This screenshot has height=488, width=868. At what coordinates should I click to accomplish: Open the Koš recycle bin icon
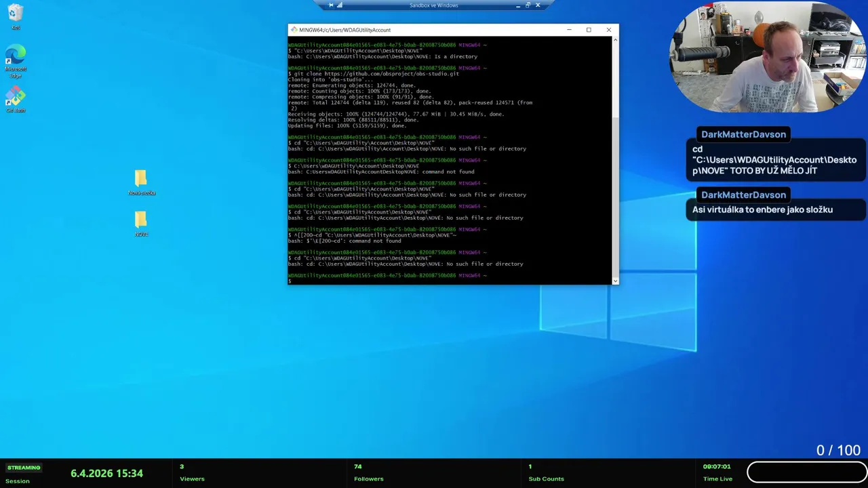(16, 17)
